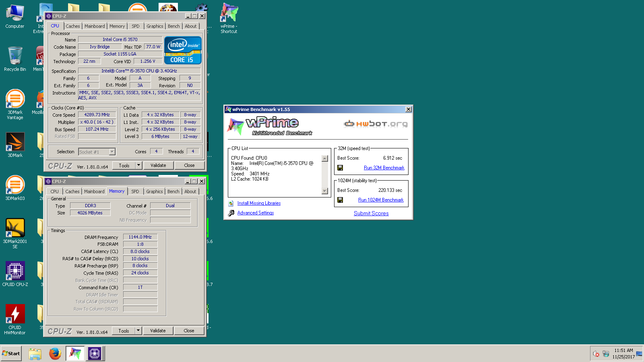The width and height of the screenshot is (644, 362).
Task: Open the Recycle Bin desktop icon
Action: click(15, 59)
